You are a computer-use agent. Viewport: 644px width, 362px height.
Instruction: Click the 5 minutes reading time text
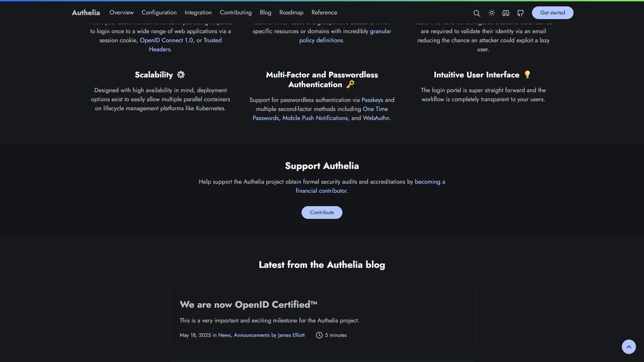coord(336,335)
